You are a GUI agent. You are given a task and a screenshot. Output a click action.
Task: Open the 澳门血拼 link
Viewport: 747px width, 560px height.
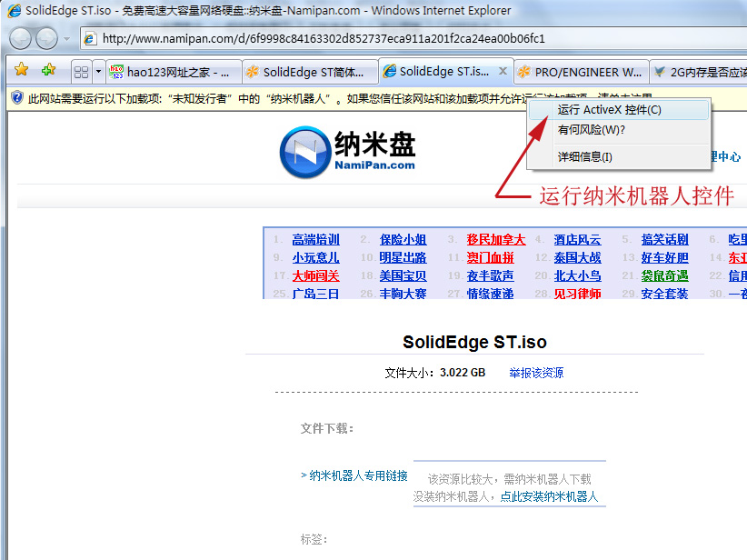pos(490,257)
